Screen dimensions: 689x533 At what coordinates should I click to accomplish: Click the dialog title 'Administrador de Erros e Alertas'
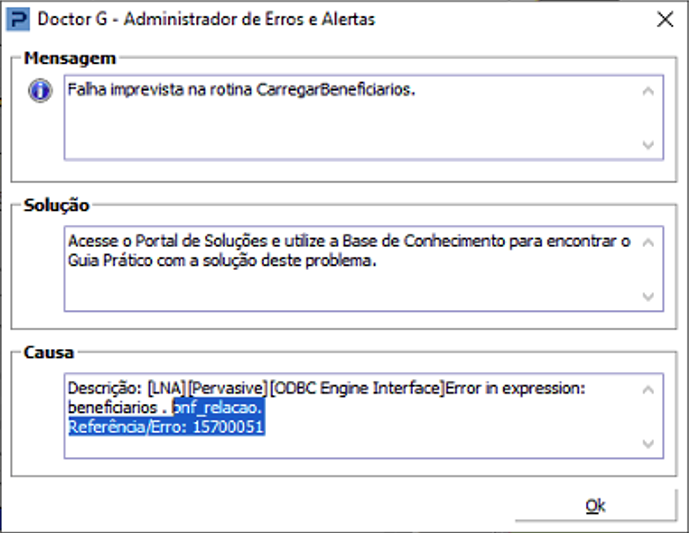[x=250, y=19]
